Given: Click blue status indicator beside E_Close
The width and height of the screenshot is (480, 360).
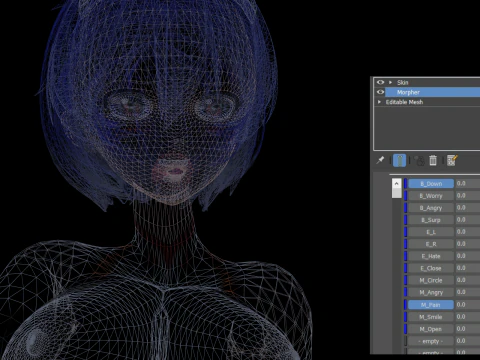Looking at the screenshot, I should 406,268.
